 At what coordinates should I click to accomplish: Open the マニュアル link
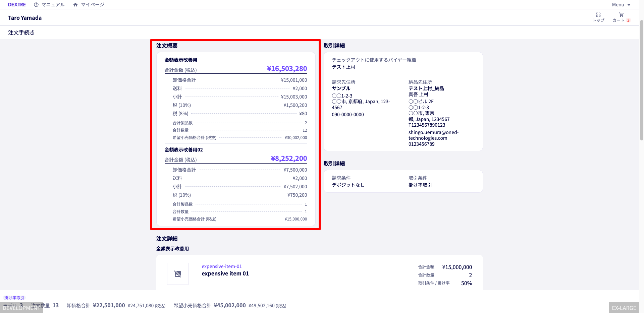(53, 5)
